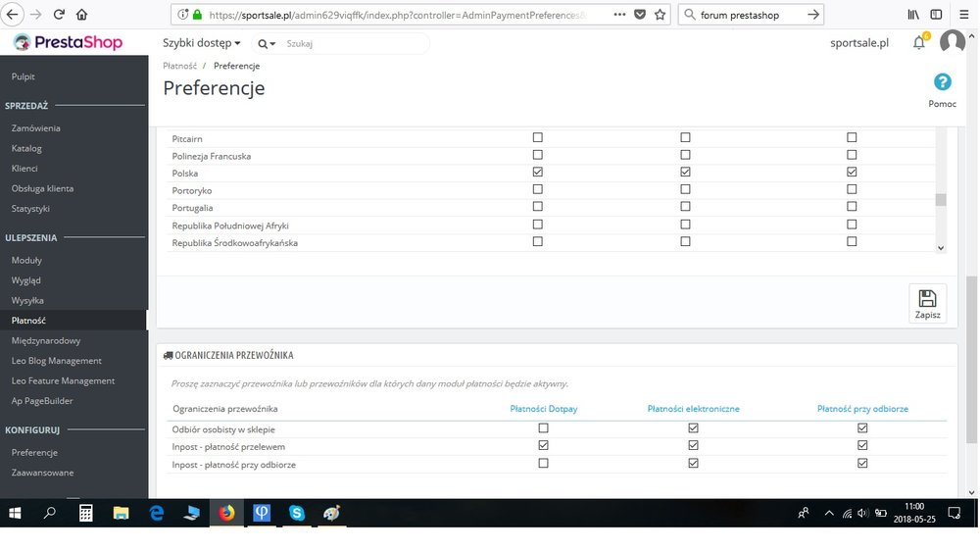
Task: Click the Płatności elektroniczne column link
Action: click(x=693, y=409)
